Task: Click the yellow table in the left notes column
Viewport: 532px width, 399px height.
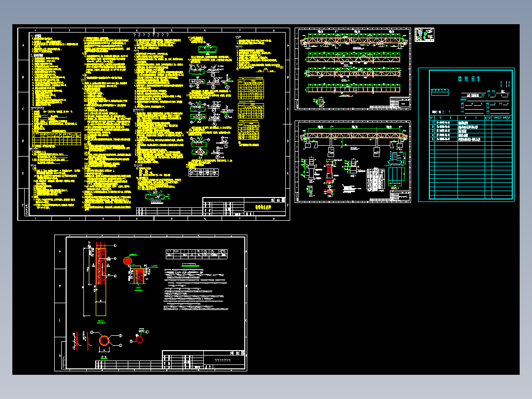Action: [x=57, y=139]
